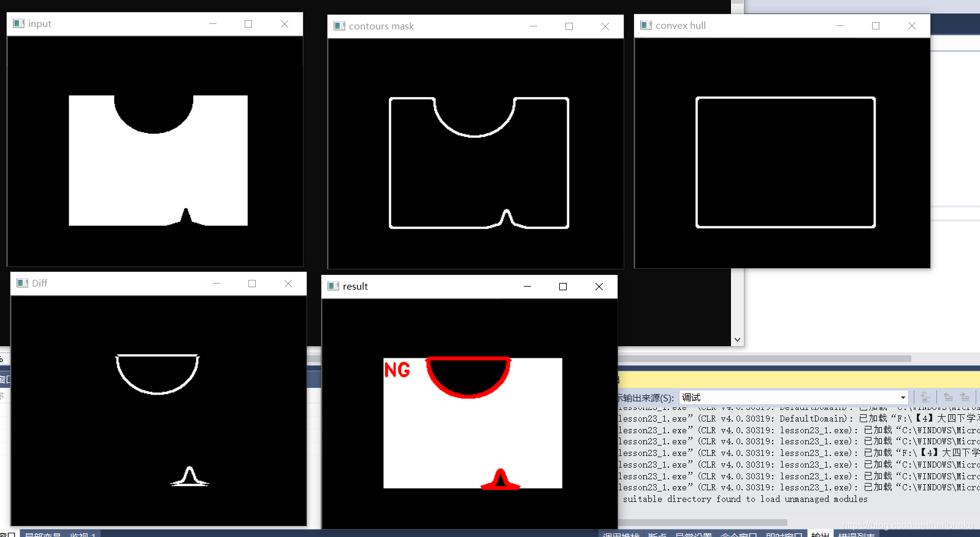Maximize the contours mask window

(569, 26)
